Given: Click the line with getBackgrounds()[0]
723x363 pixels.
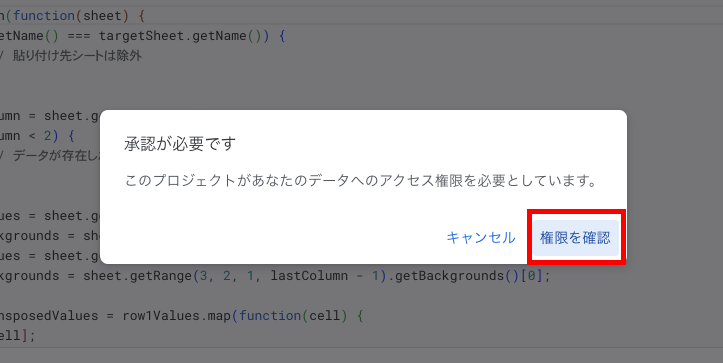Looking at the screenshot, I should [x=275, y=276].
